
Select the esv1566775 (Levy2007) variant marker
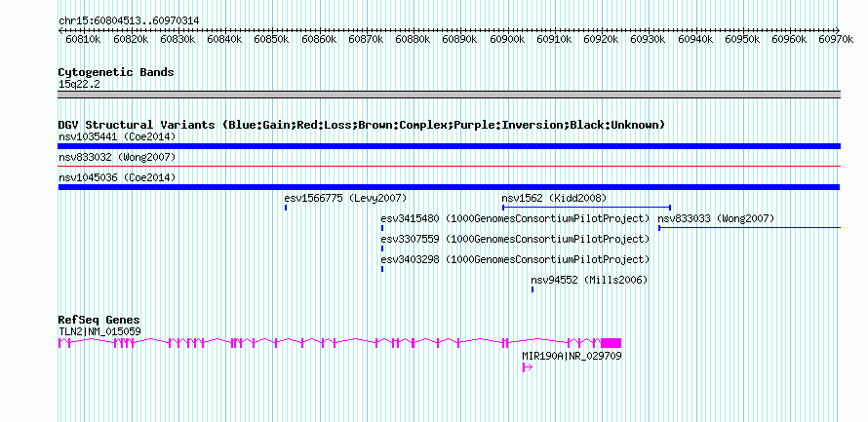tap(286, 208)
